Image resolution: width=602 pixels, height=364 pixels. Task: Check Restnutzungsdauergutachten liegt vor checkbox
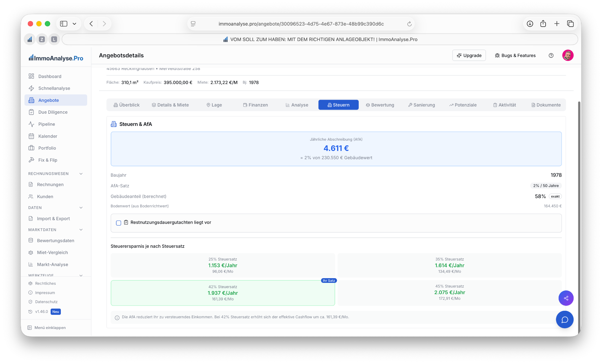click(x=119, y=223)
